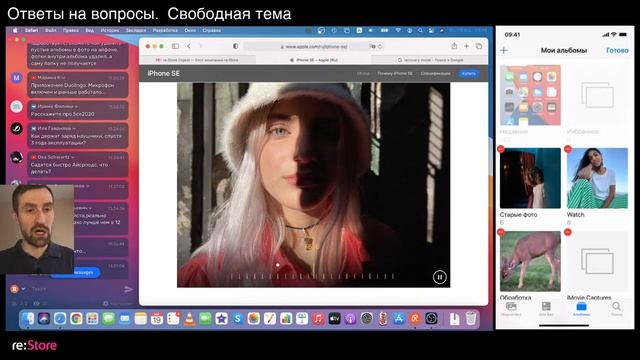640x360 pixels.
Task: Open Numbers app in the Dock
Action: (x=286, y=319)
